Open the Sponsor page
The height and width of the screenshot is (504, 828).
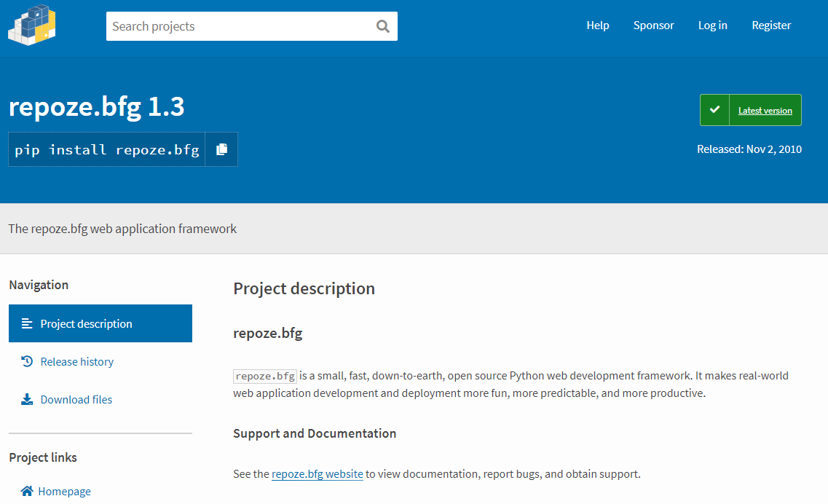tap(653, 25)
